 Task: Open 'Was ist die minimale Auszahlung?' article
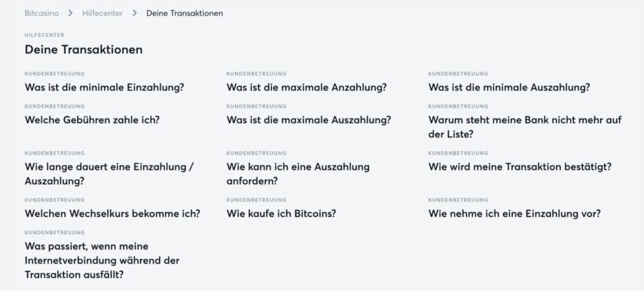[509, 88]
